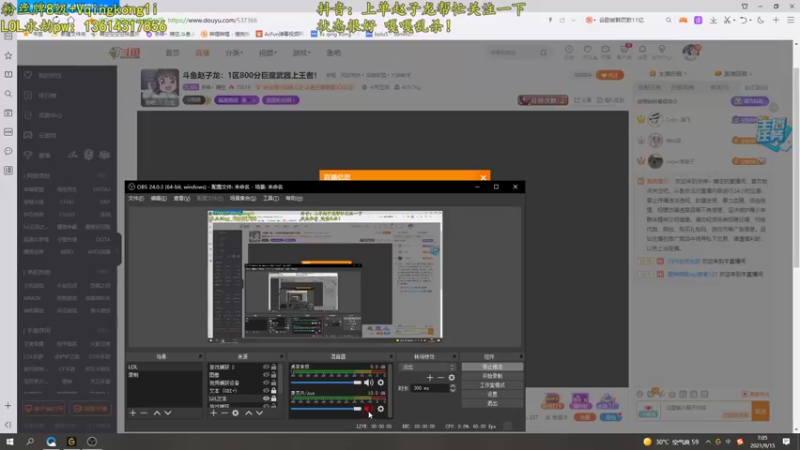
Task: Open Windows taskbar search icon
Action: (x=30, y=441)
